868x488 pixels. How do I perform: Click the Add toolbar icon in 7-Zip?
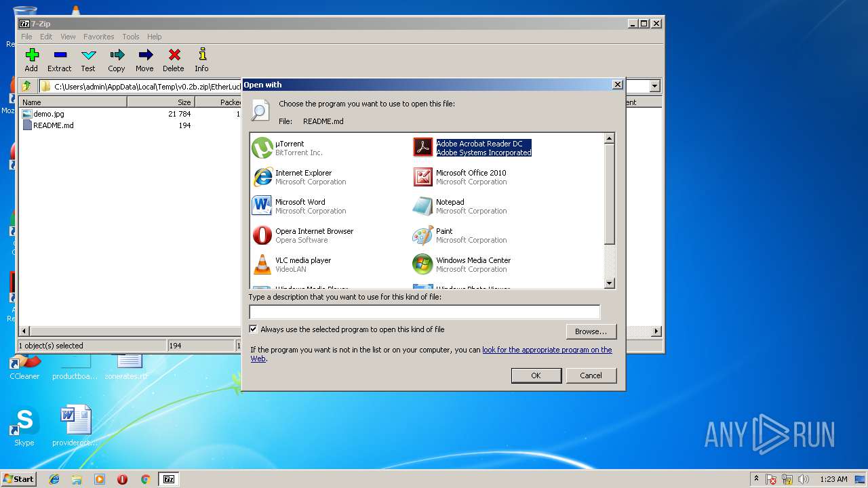[31, 60]
